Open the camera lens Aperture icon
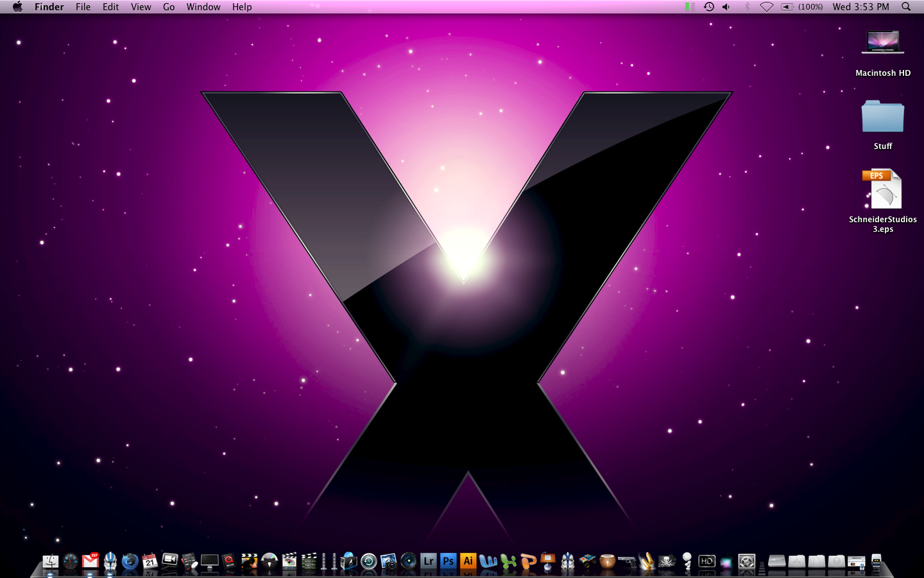 tap(408, 561)
